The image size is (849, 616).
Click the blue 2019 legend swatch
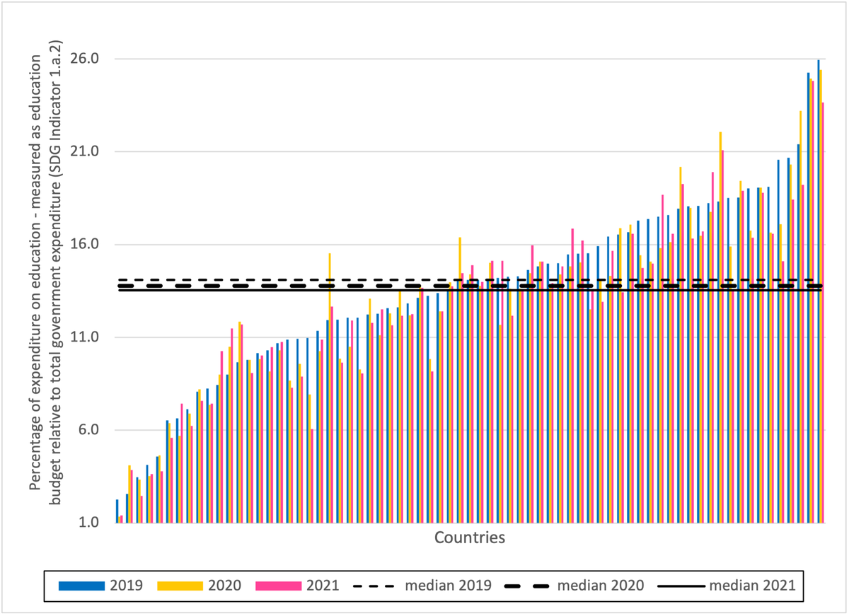(82, 586)
